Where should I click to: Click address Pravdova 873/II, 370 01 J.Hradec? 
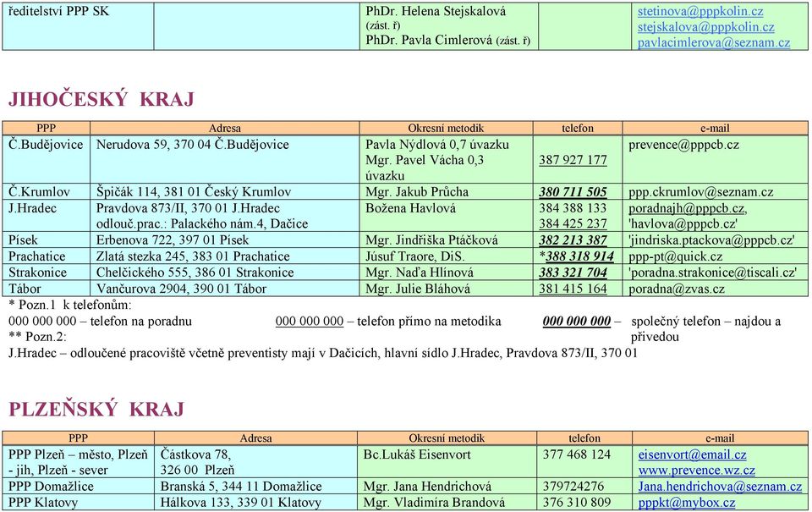188,208
